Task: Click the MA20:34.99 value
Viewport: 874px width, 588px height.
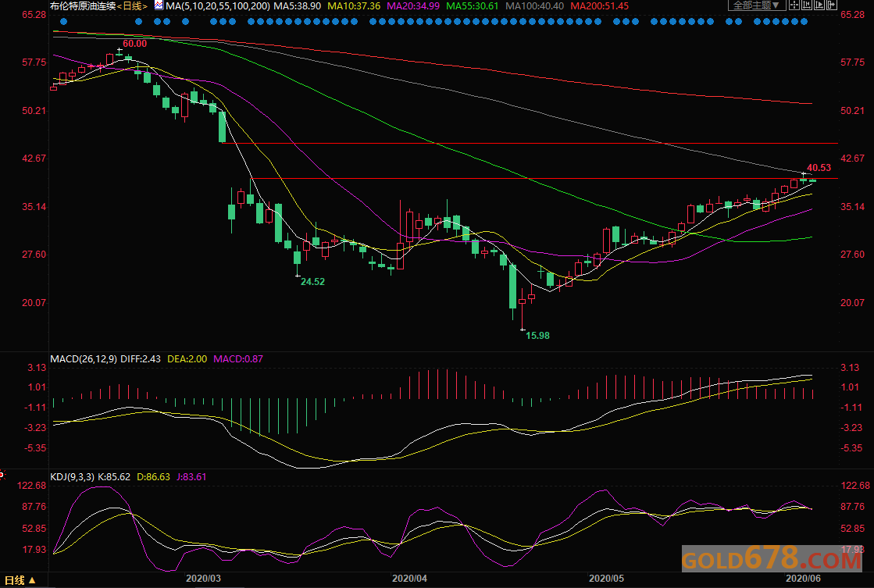Action: point(413,6)
